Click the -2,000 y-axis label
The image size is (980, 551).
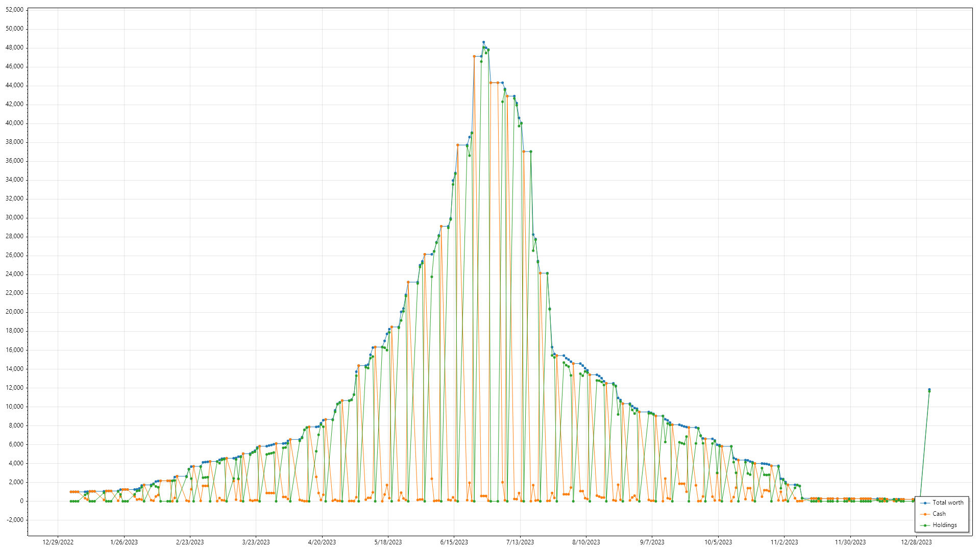14,520
